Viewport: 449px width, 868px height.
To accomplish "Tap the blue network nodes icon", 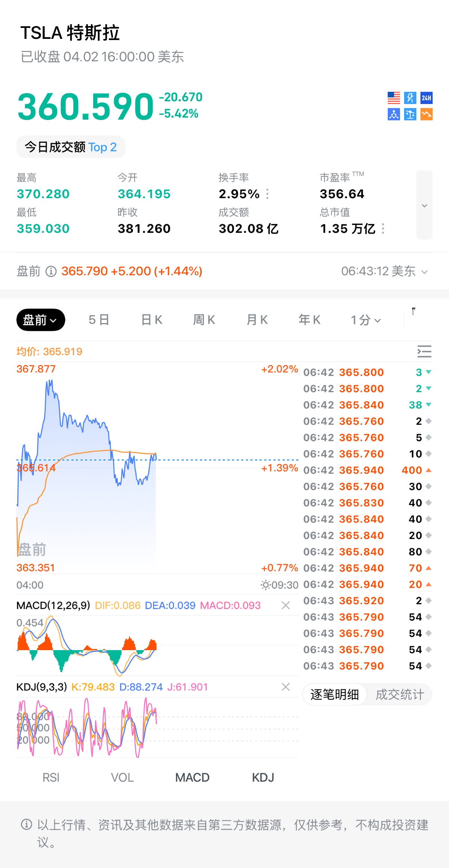I will [x=394, y=114].
